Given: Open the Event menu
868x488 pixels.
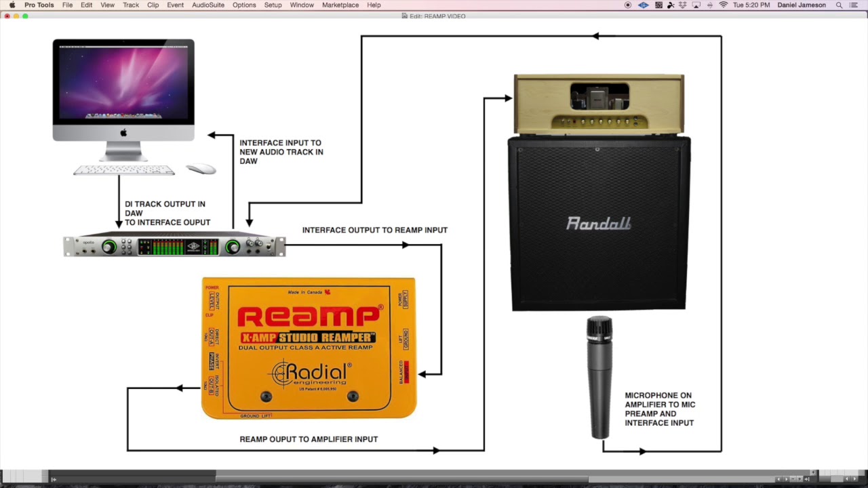Looking at the screenshot, I should click(176, 5).
